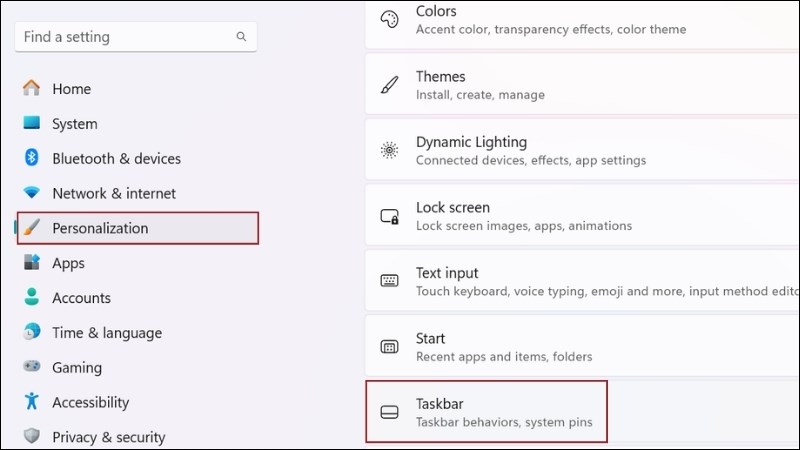Focus the Find a setting search box
The height and width of the screenshot is (450, 800).
(x=125, y=37)
